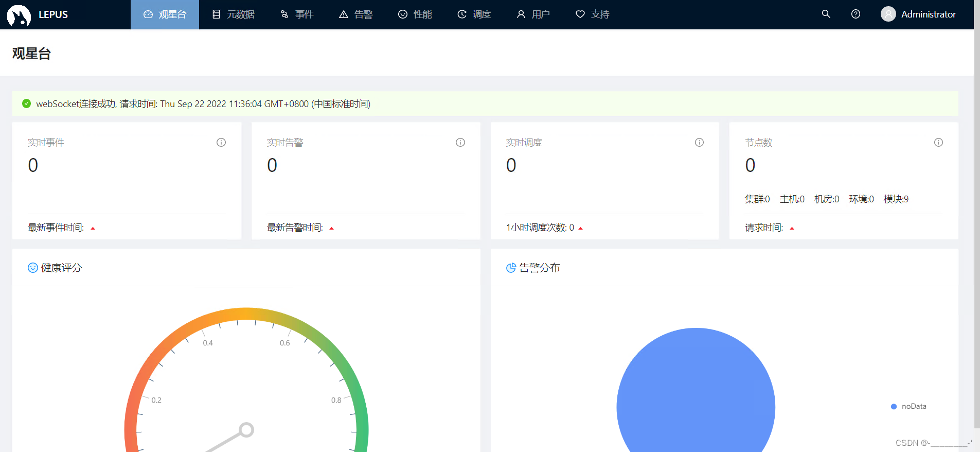This screenshot has width=980, height=452.
Task: Click the 0.6 gauge scale label
Action: click(x=285, y=343)
